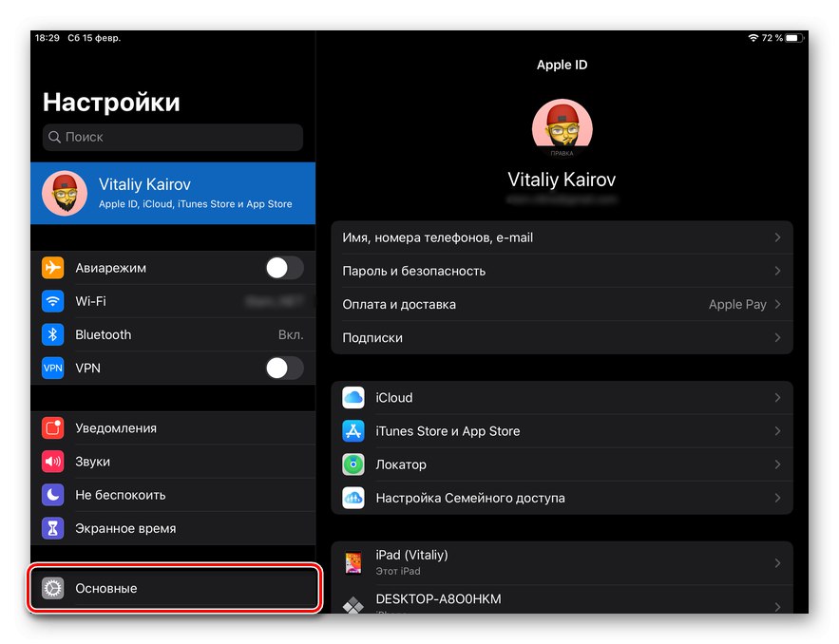The width and height of the screenshot is (839, 644).
Task: Tap the VPN icon in sidebar
Action: [52, 368]
